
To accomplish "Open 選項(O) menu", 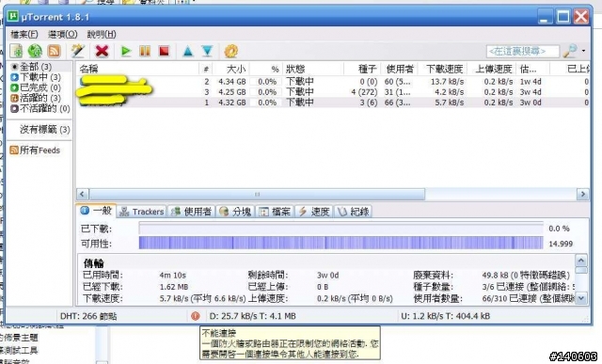I will pyautogui.click(x=63, y=34).
